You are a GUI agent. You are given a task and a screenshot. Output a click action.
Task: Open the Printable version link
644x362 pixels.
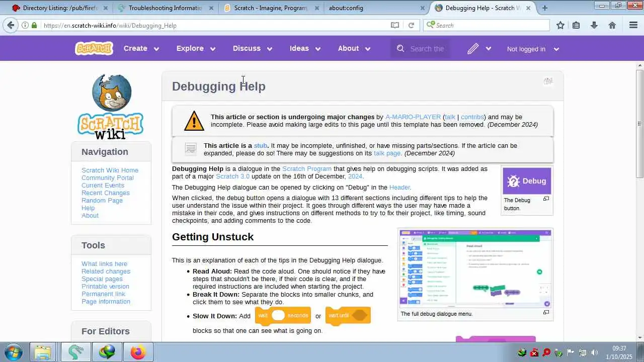[105, 286]
